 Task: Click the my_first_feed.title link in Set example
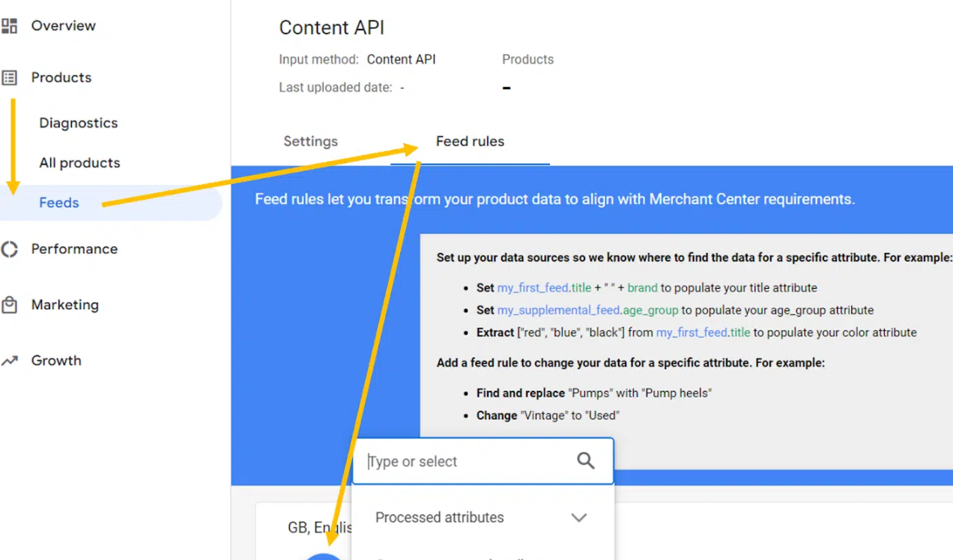pyautogui.click(x=545, y=287)
